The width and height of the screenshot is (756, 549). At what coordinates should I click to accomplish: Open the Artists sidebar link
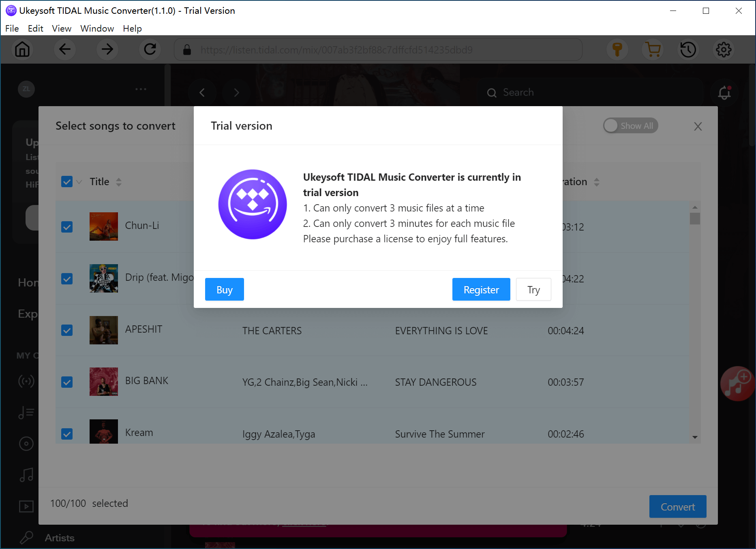(60, 538)
